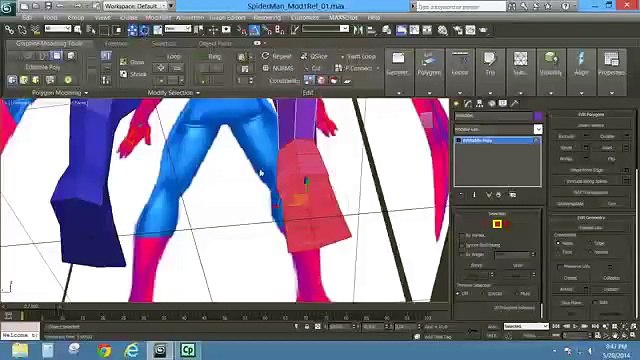Open the Rendering menu
640x360 pixels.
pos(267,18)
